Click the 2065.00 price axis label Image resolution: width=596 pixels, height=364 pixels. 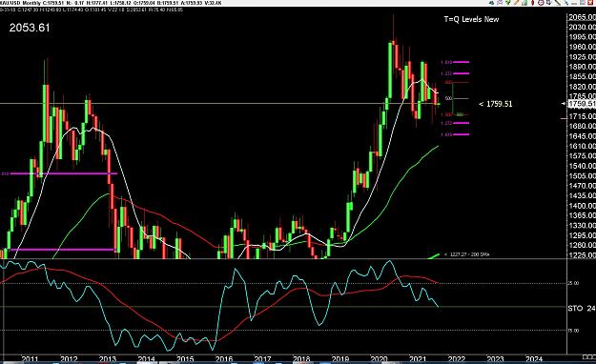pyautogui.click(x=582, y=17)
